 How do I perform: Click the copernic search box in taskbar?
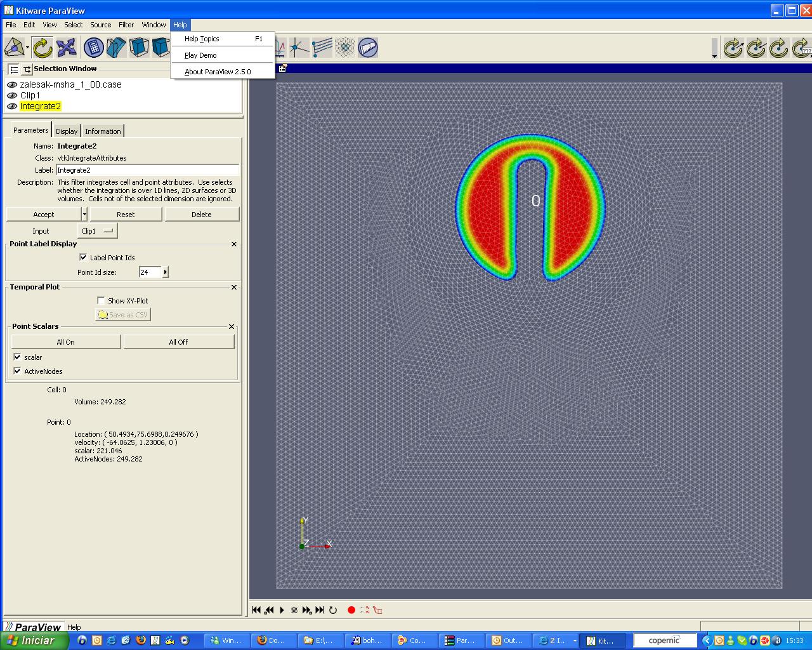pyautogui.click(x=664, y=640)
